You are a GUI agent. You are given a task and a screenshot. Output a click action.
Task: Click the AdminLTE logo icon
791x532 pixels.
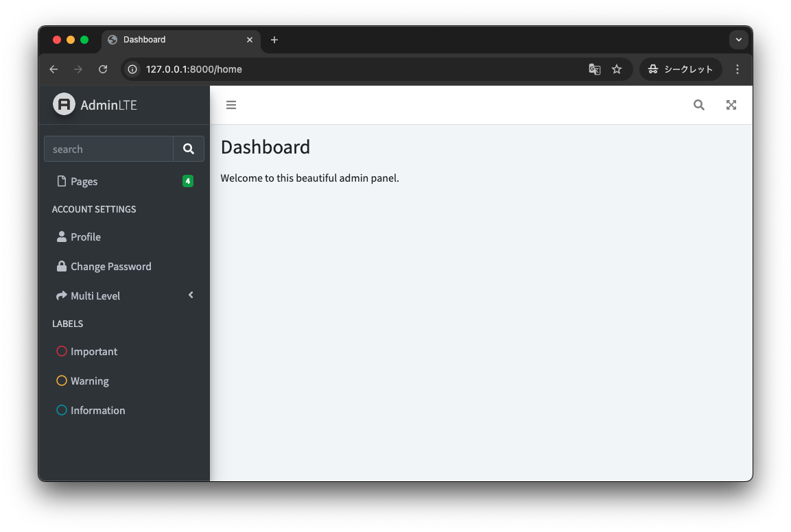(x=64, y=104)
